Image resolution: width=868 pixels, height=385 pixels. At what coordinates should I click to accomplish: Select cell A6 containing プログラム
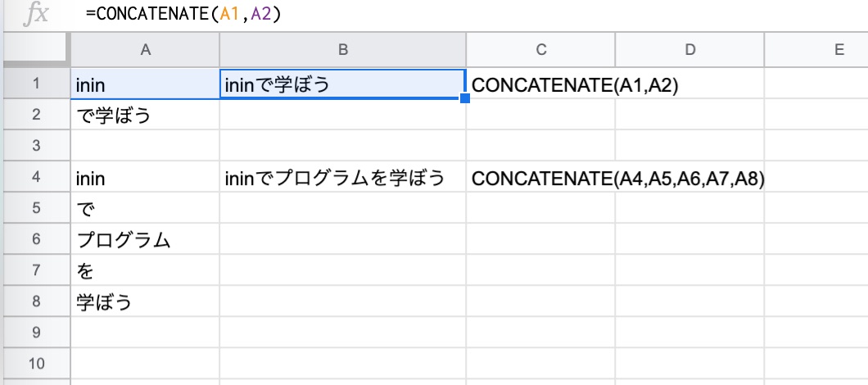tap(146, 239)
